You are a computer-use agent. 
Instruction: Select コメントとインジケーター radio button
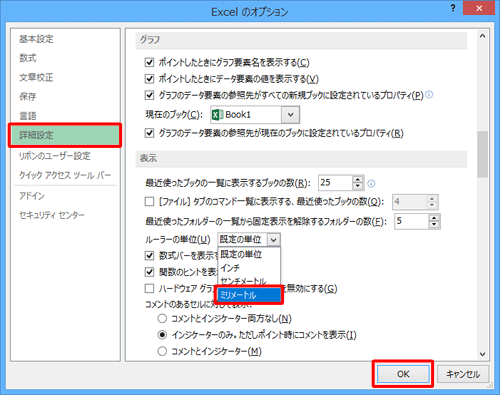tap(162, 351)
